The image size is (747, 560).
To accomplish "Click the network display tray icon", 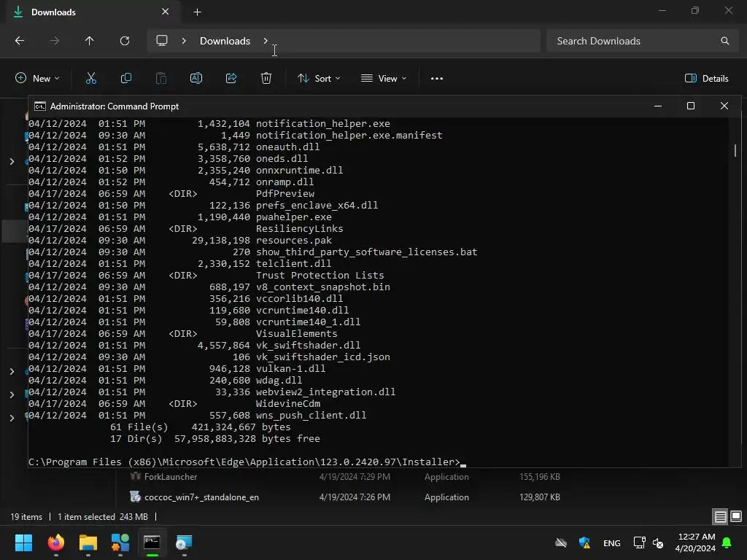I will click(x=639, y=542).
